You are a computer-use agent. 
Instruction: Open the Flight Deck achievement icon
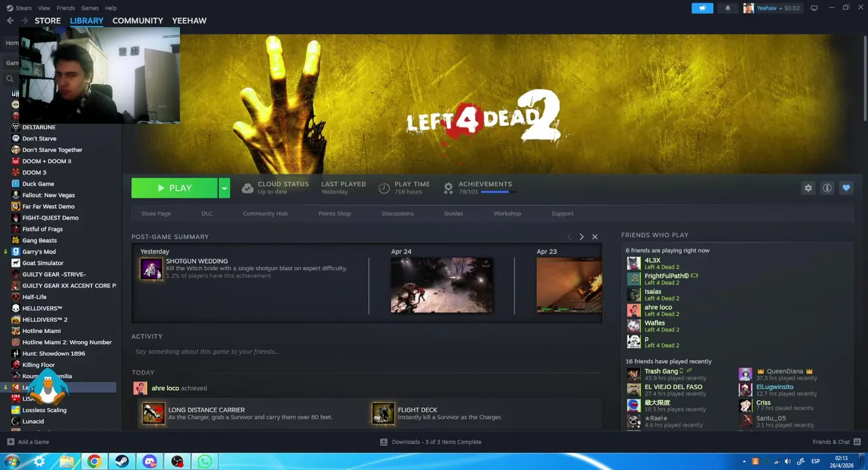(x=383, y=413)
